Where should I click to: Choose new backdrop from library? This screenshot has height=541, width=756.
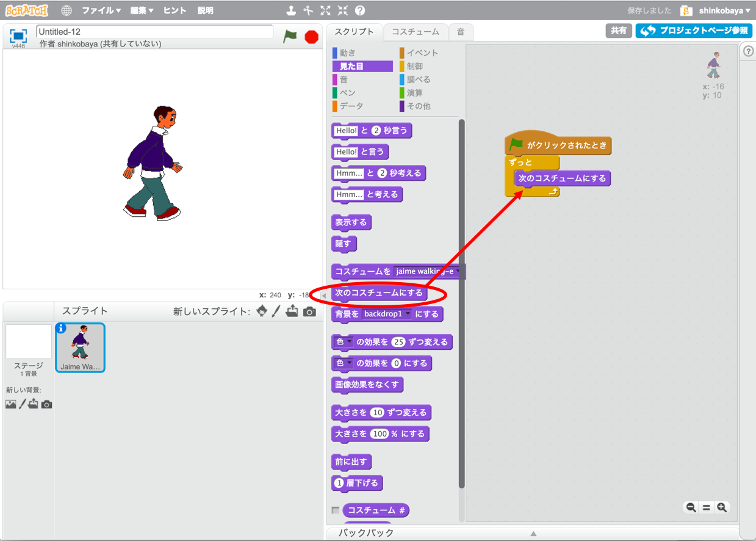click(x=10, y=404)
